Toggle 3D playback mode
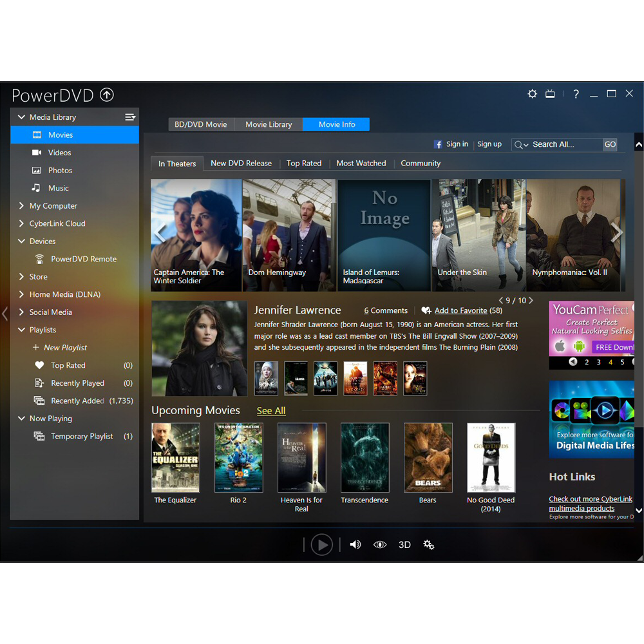 coord(404,545)
